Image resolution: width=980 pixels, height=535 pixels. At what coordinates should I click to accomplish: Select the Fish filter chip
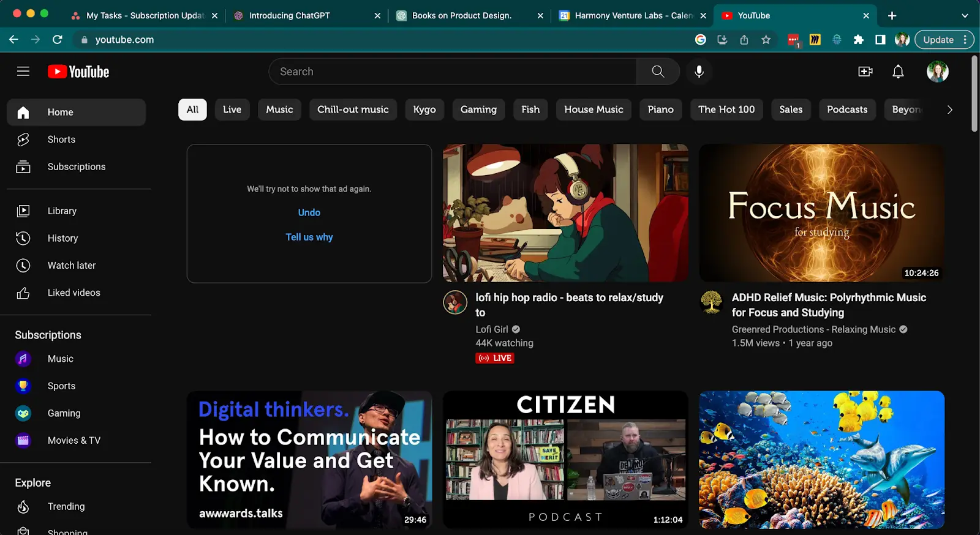coord(530,110)
